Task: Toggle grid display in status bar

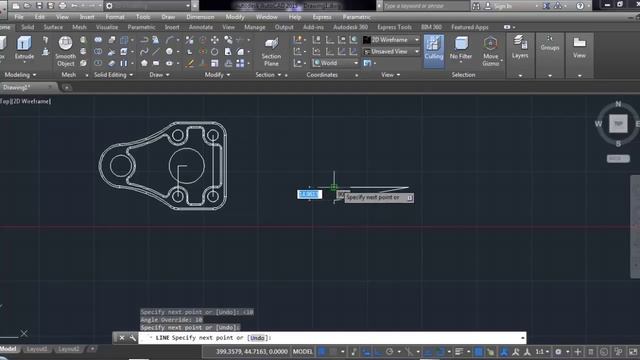Action: [x=322, y=351]
